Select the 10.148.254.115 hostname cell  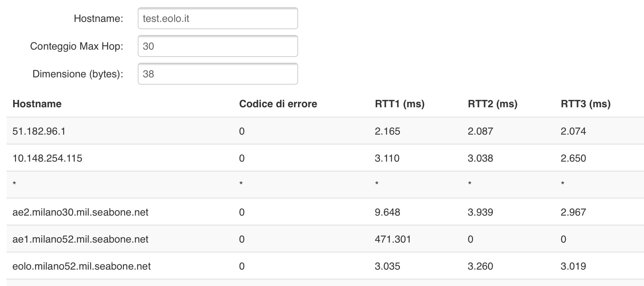click(x=47, y=158)
